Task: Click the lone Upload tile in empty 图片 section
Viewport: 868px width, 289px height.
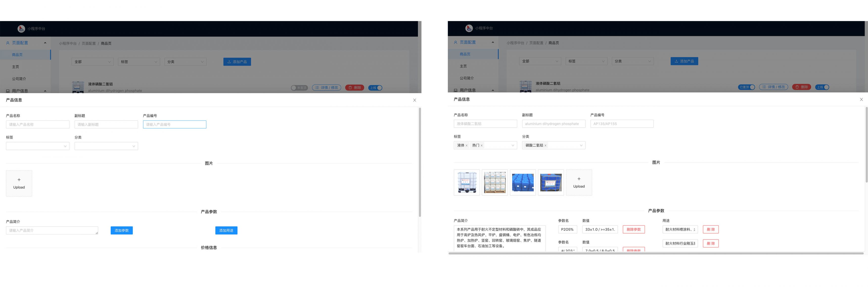Action: pyautogui.click(x=19, y=183)
